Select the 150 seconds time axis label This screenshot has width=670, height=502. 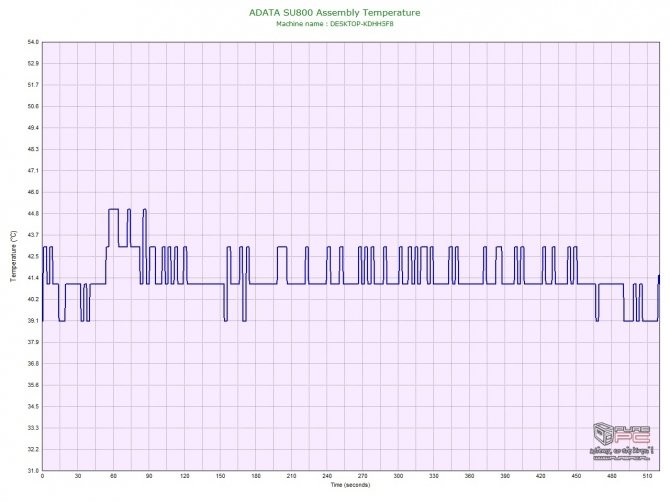(x=220, y=476)
